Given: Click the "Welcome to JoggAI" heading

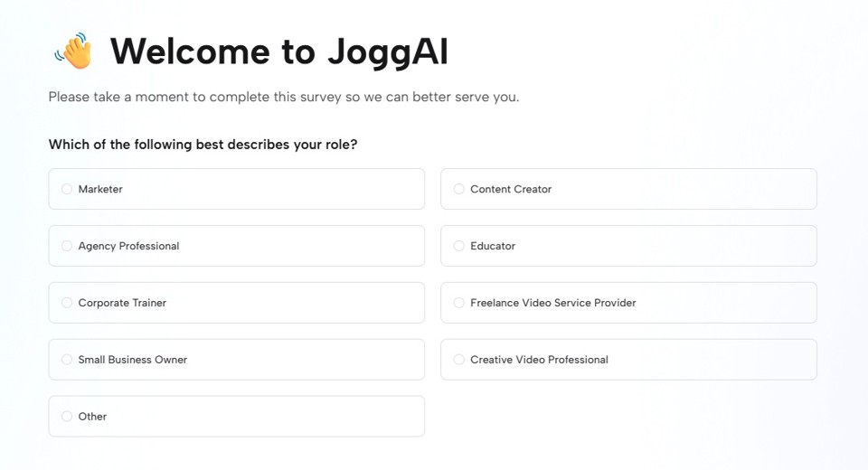Looking at the screenshot, I should click(x=278, y=52).
